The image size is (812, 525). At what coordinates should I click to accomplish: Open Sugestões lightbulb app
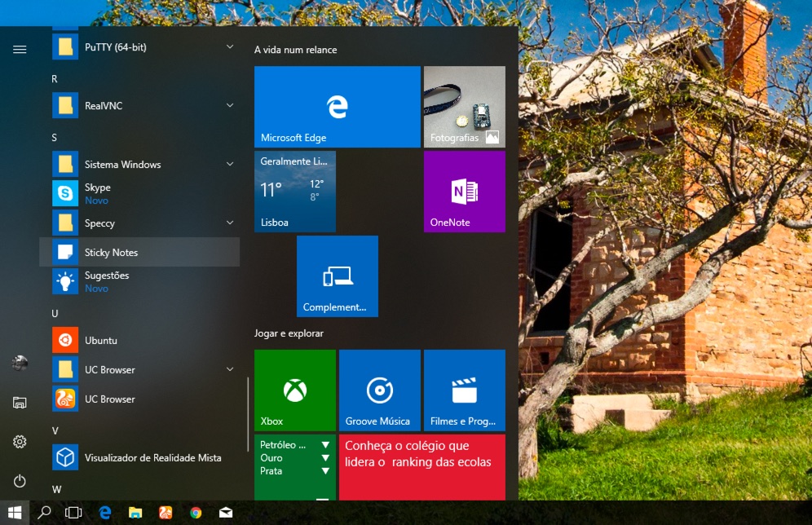tap(139, 281)
